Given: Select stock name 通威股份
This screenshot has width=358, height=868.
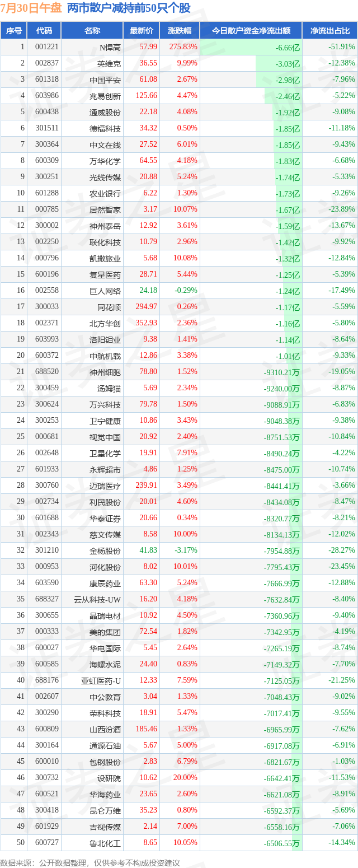Looking at the screenshot, I should [105, 112].
